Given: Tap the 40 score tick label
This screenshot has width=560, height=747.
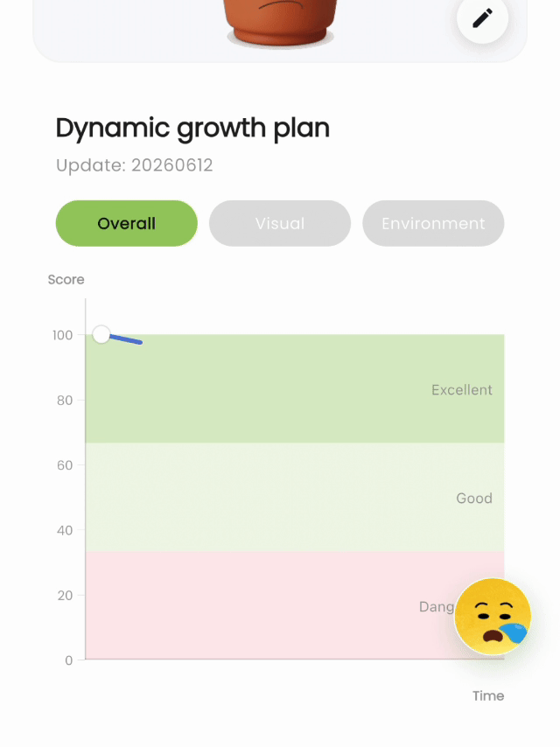Looking at the screenshot, I should click(x=65, y=530).
